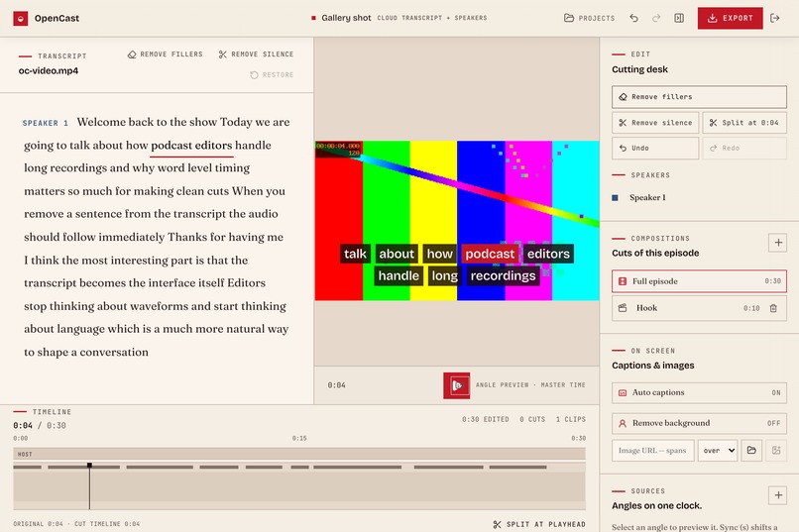Click the add image icon
Viewport: 799px width, 532px height.
(776, 450)
